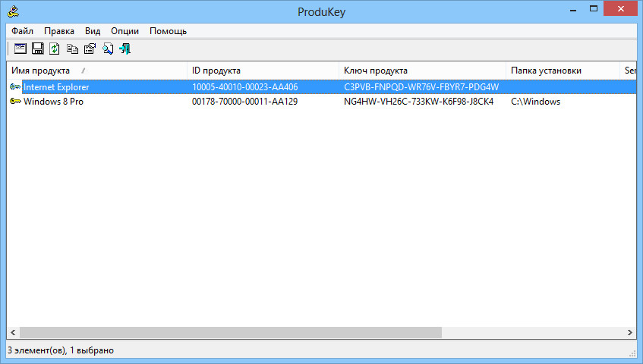
Task: Click key C3PVB-FNPQD-WR76V-FBYR7-PDG4W
Action: click(421, 86)
